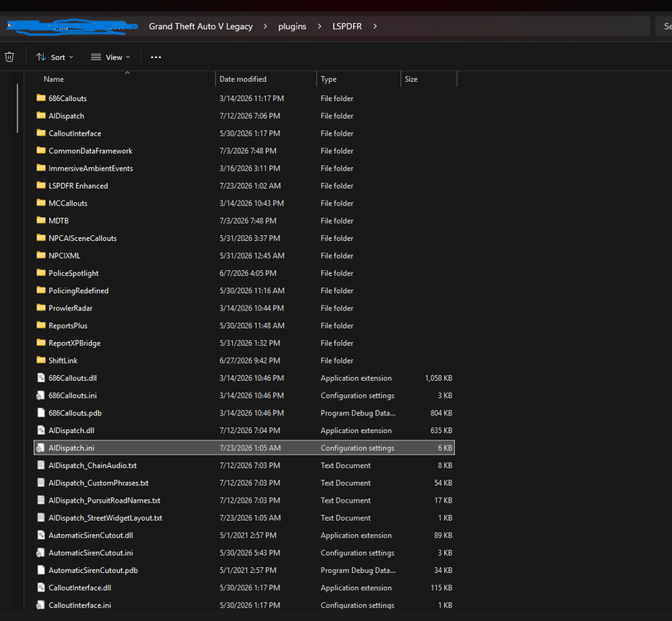
Task: Select CalloutInterface.dll file name
Action: pyautogui.click(x=80, y=588)
